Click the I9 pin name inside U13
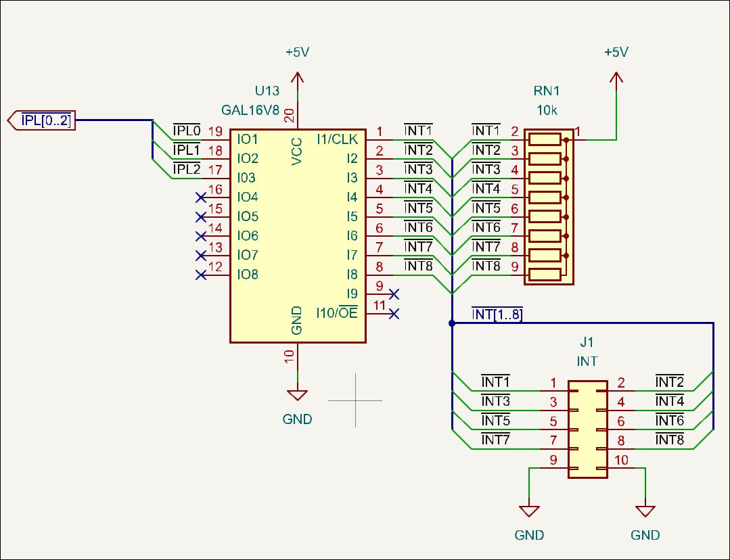The width and height of the screenshot is (730, 560). click(352, 294)
